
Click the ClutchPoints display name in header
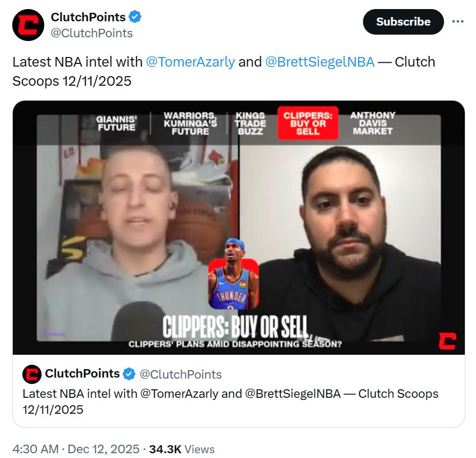88,17
